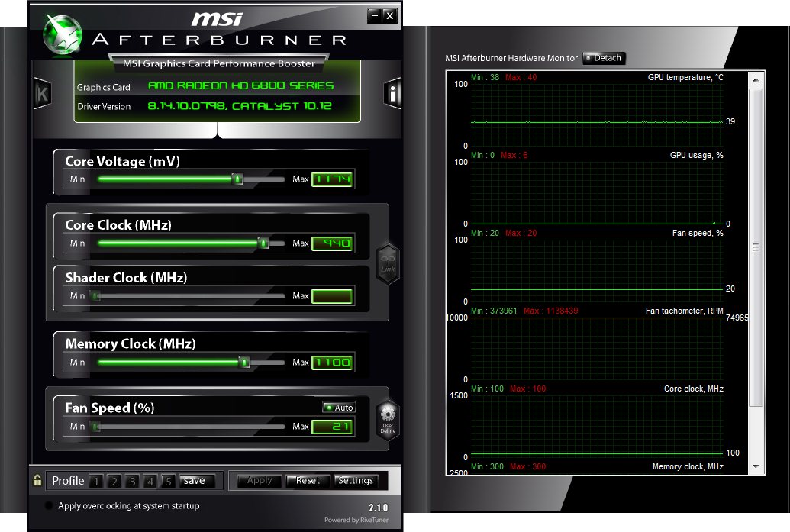
Task: Click the AMD Radeon HD 6800 Series text
Action: coord(241,85)
